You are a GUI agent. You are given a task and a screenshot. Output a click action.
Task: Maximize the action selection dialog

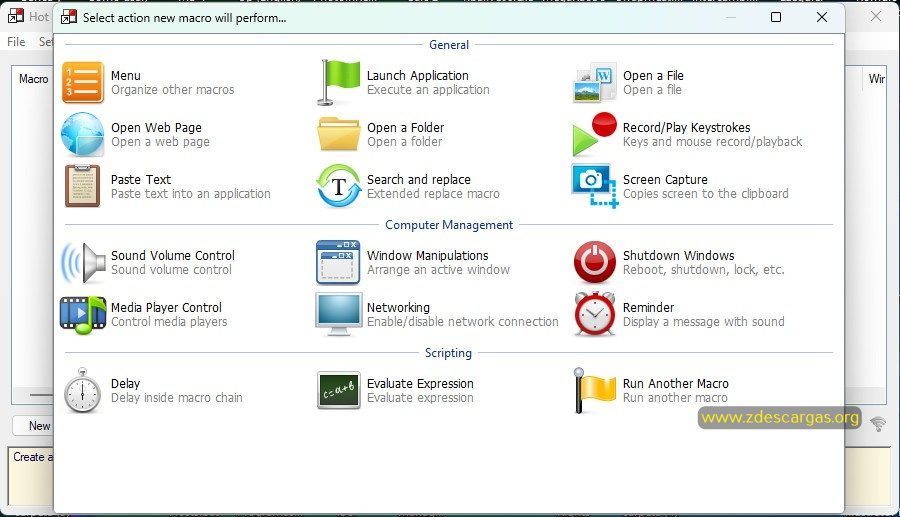coord(775,17)
